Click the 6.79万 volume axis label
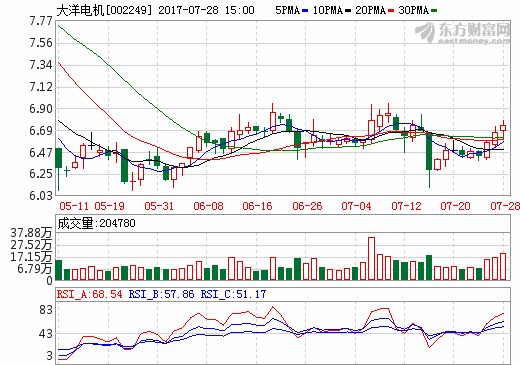The height and width of the screenshot is (365, 520). 35,269
